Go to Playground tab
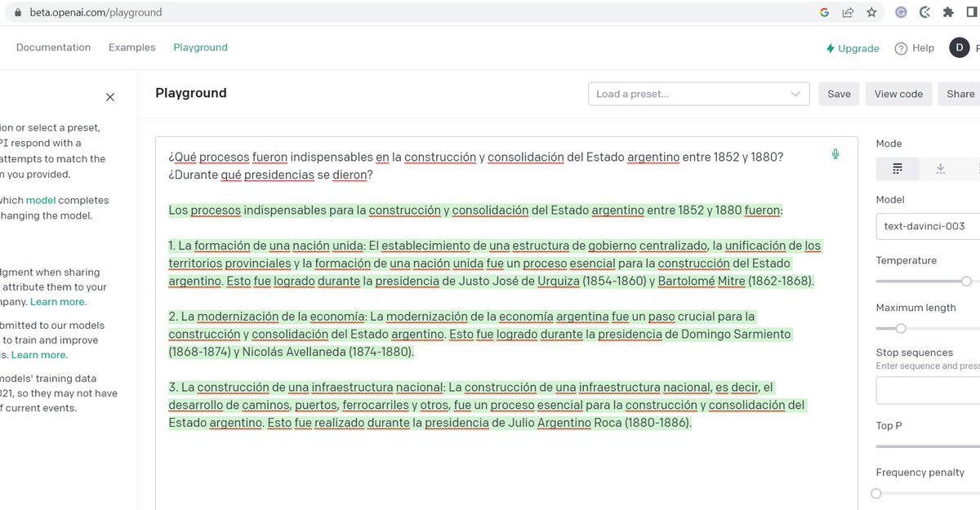The image size is (980, 510). [x=200, y=47]
